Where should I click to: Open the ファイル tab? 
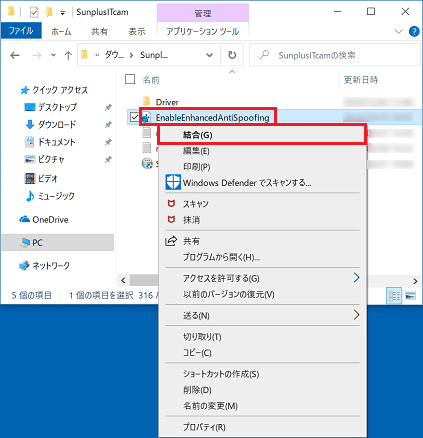click(x=21, y=31)
